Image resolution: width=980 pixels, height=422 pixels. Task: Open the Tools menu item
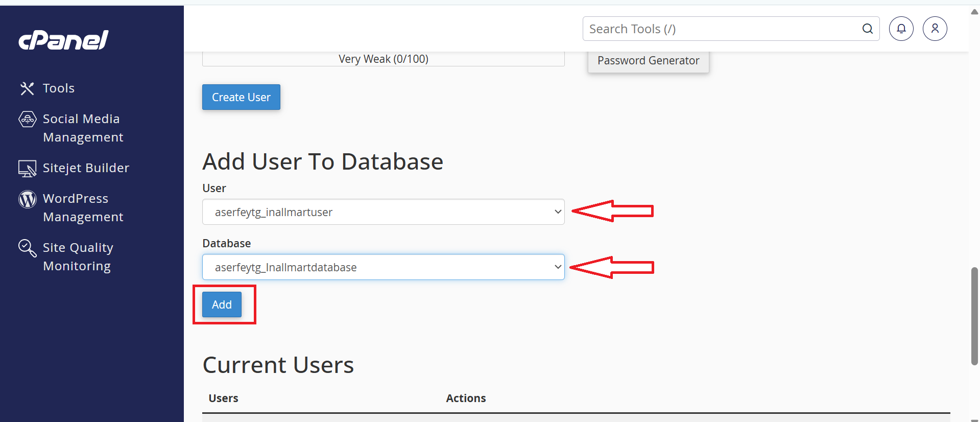tap(58, 88)
